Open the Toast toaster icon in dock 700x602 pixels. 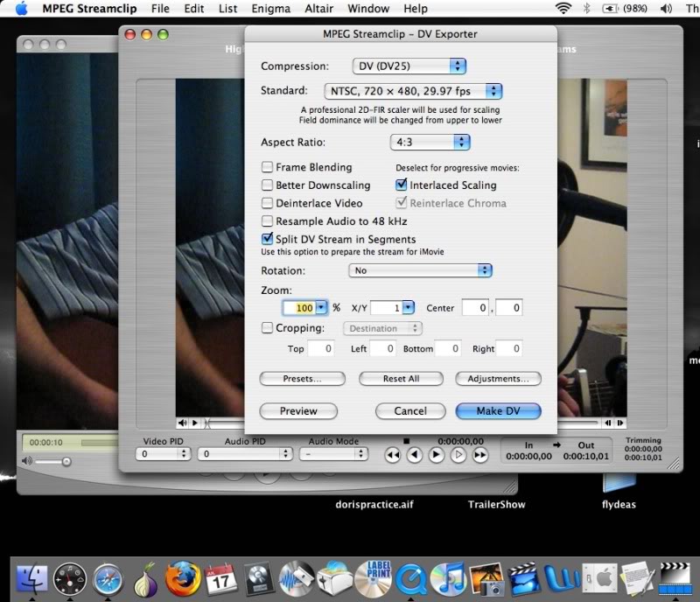pos(334,579)
